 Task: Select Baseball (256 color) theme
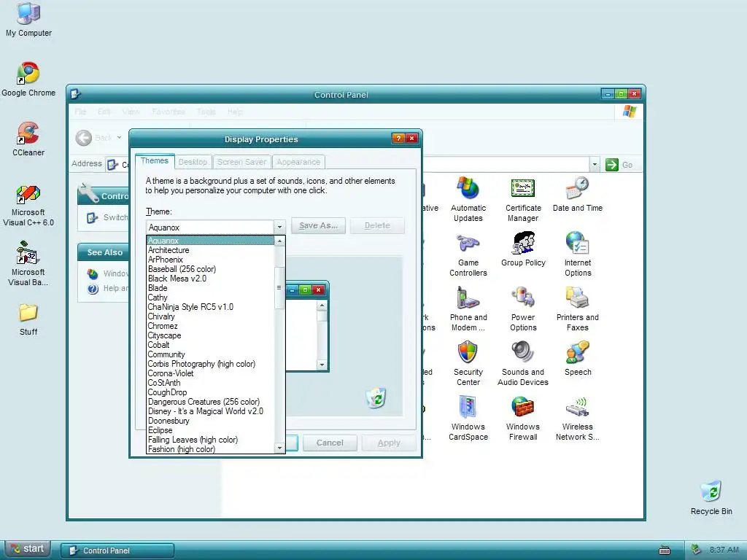pyautogui.click(x=210, y=269)
